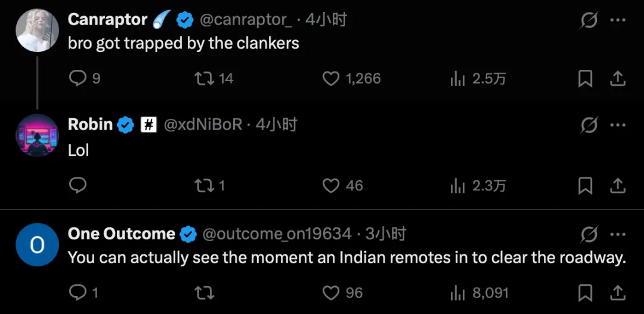Open One Outcome's tweet text
Image resolution: width=644 pixels, height=314 pixels.
tap(346, 258)
